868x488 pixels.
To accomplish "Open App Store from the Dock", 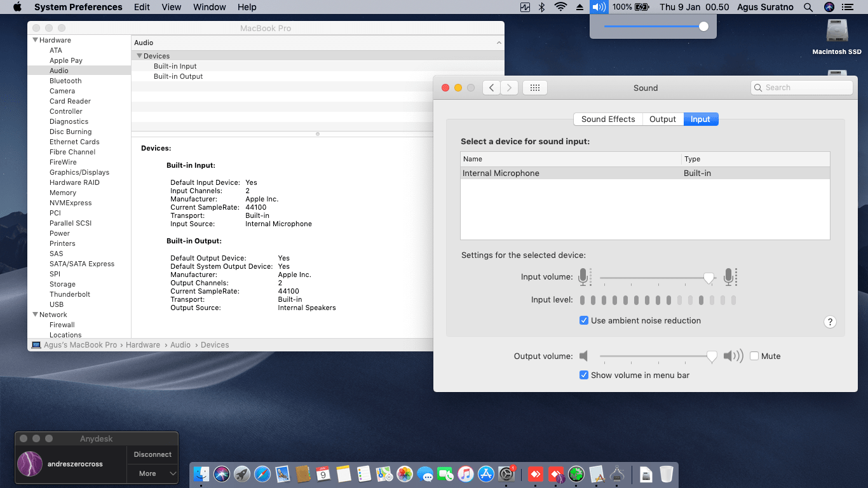I will [x=486, y=474].
